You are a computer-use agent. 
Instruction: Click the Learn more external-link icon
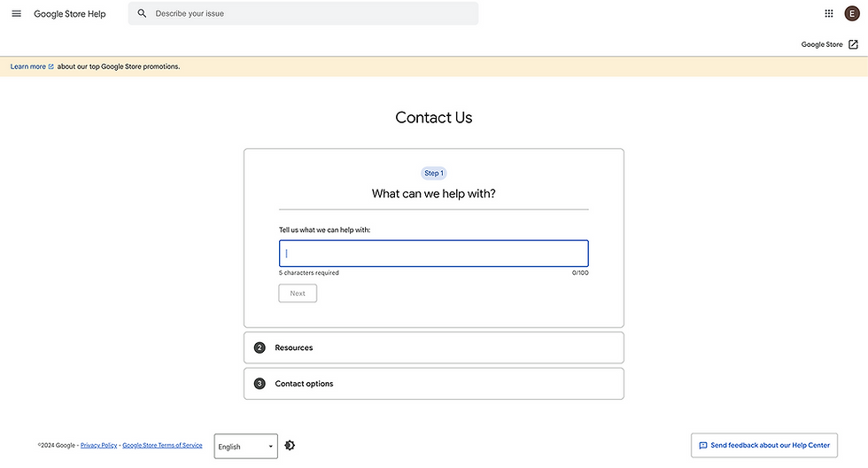click(51, 66)
